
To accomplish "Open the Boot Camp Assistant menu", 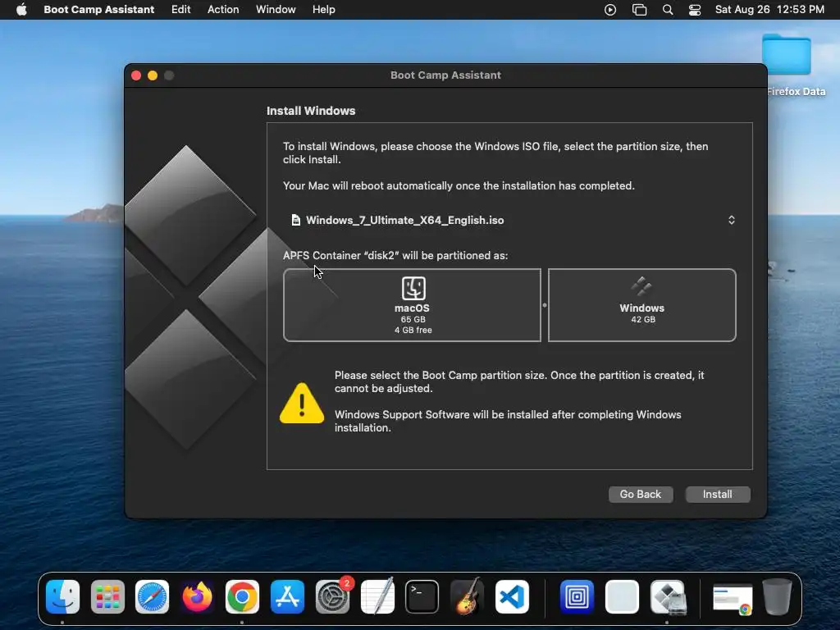I will click(98, 10).
